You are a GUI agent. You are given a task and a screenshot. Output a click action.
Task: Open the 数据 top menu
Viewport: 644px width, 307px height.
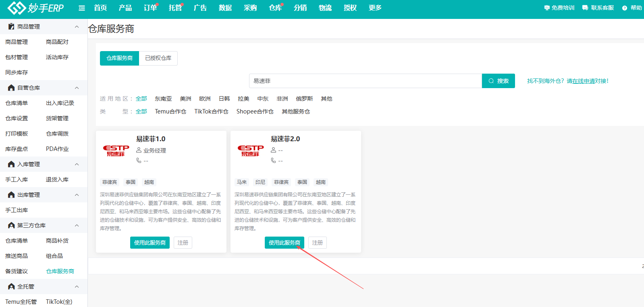[x=225, y=8]
